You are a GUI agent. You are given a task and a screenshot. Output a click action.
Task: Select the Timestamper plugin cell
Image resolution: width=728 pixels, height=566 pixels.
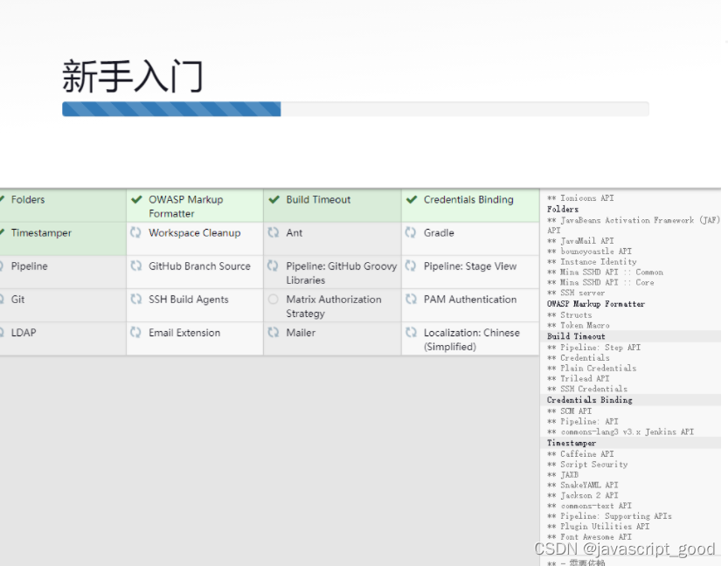tap(63, 238)
